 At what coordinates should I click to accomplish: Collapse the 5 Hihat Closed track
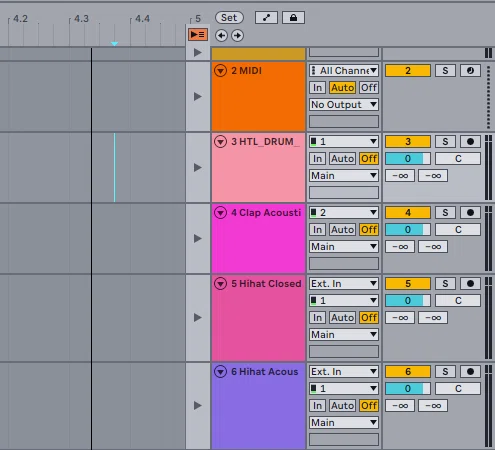tap(220, 284)
